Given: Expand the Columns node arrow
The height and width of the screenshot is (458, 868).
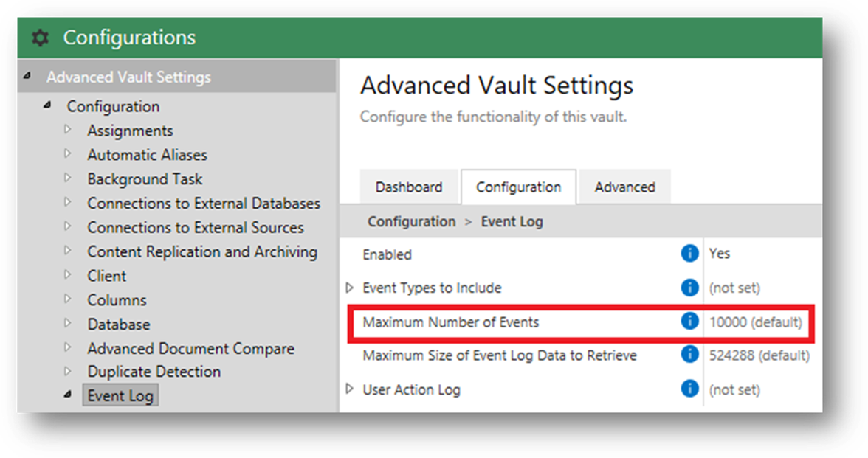Looking at the screenshot, I should 68,299.
